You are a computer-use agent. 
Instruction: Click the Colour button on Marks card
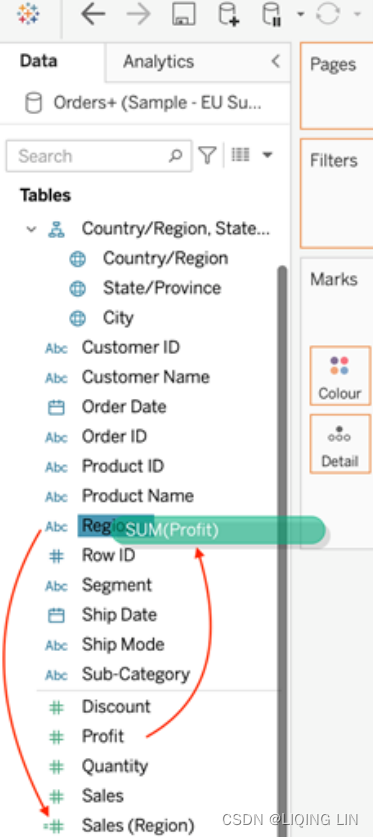340,376
